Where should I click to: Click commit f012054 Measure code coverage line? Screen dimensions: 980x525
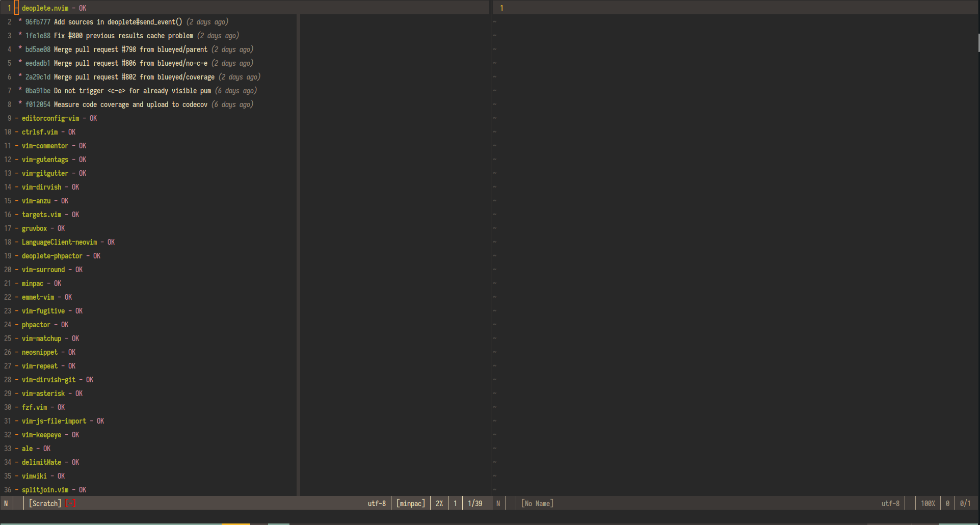136,104
